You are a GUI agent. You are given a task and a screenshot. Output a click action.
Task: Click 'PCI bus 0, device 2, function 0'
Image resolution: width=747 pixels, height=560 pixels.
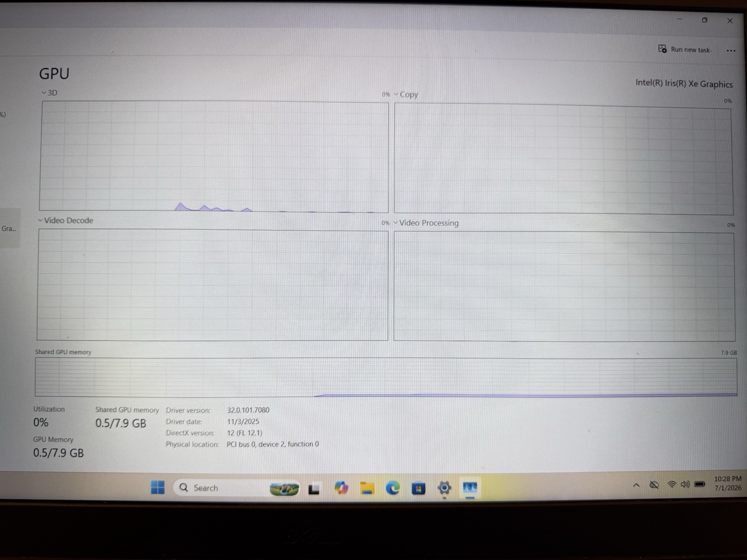[x=273, y=444]
